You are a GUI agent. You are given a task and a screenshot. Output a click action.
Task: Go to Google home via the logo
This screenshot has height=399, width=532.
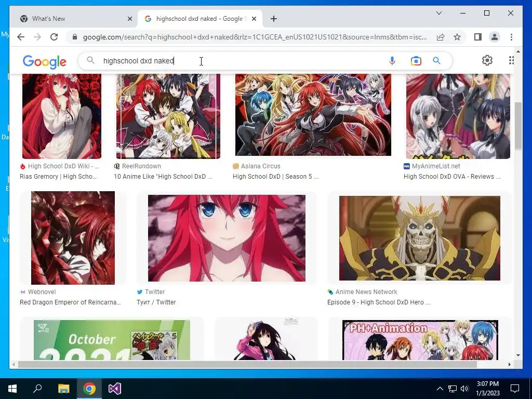coord(45,62)
